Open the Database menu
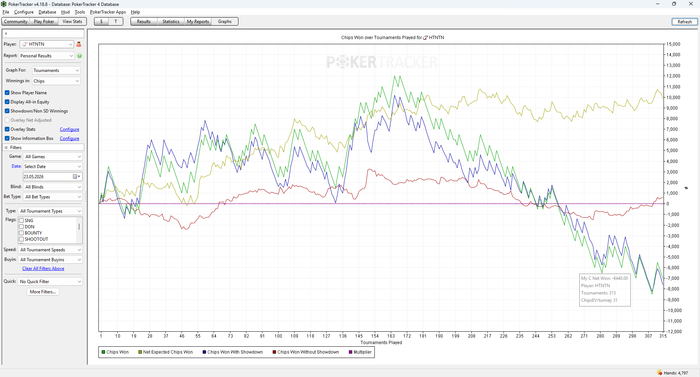This screenshot has width=700, height=377. [47, 12]
